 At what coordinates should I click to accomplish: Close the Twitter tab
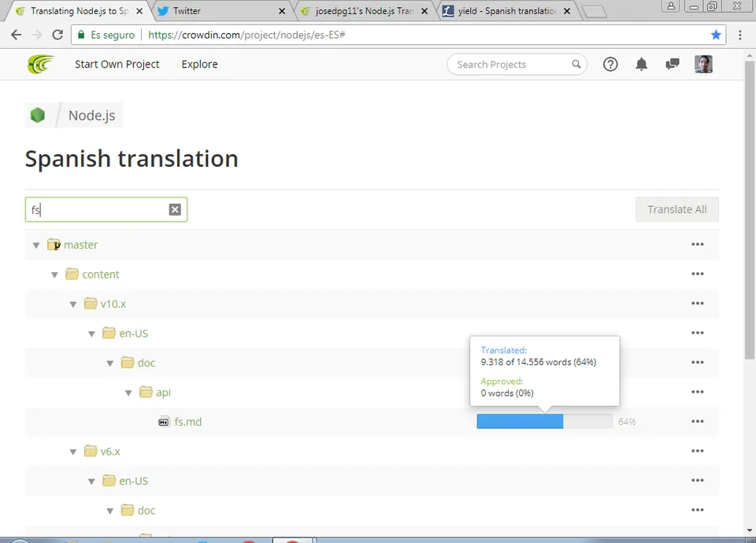(282, 10)
